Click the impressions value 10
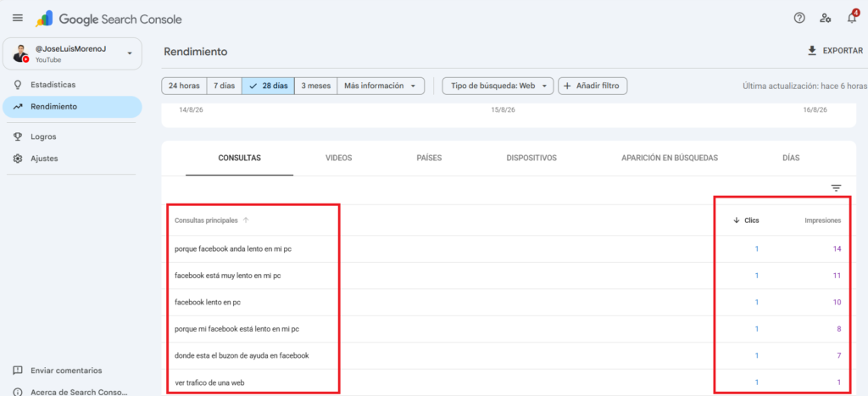The width and height of the screenshot is (868, 396). (837, 303)
